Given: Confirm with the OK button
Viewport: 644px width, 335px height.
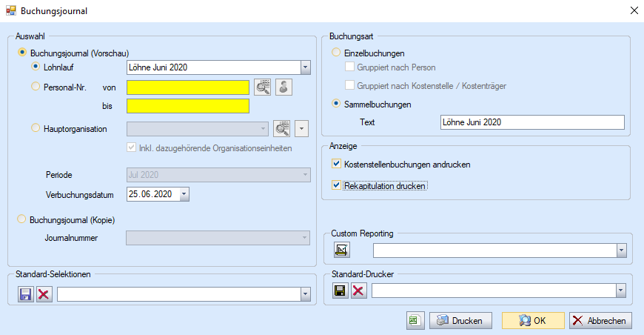Looking at the screenshot, I should [x=533, y=321].
